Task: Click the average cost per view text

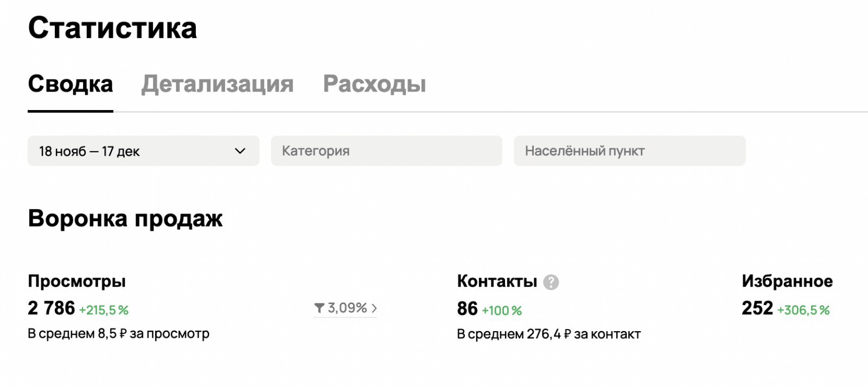Action: tap(118, 334)
